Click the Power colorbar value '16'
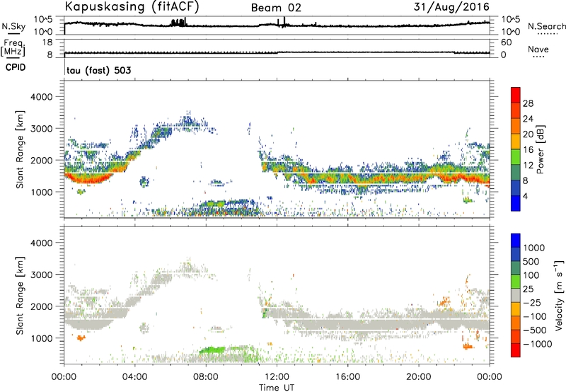 coord(528,150)
